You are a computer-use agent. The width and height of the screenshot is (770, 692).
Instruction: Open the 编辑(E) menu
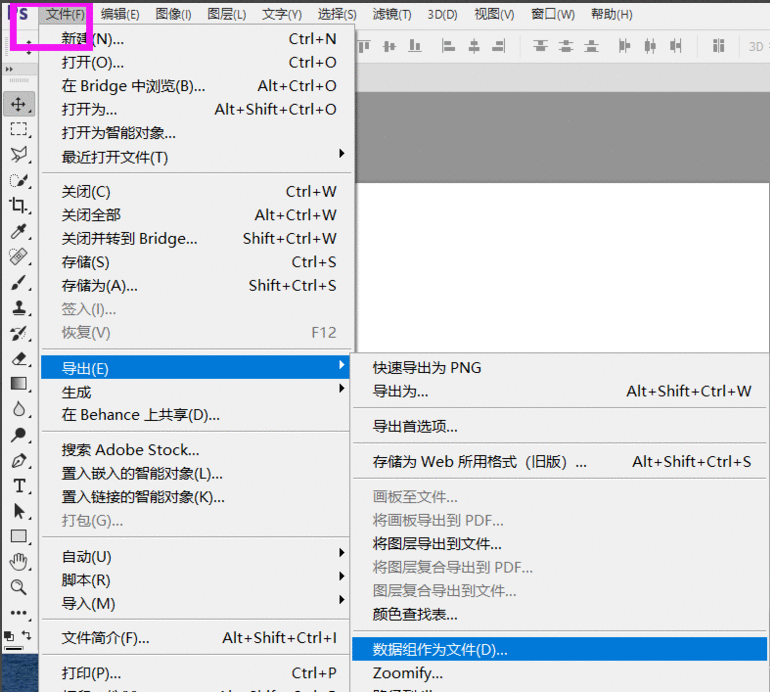pos(120,14)
